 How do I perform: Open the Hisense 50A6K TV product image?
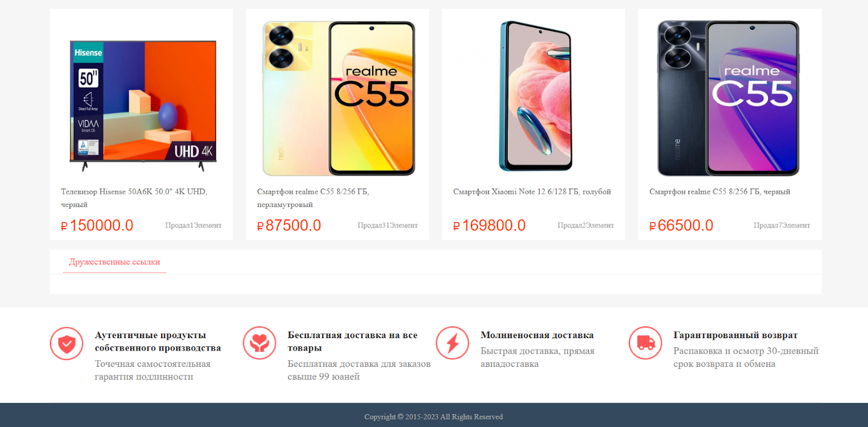click(x=143, y=106)
